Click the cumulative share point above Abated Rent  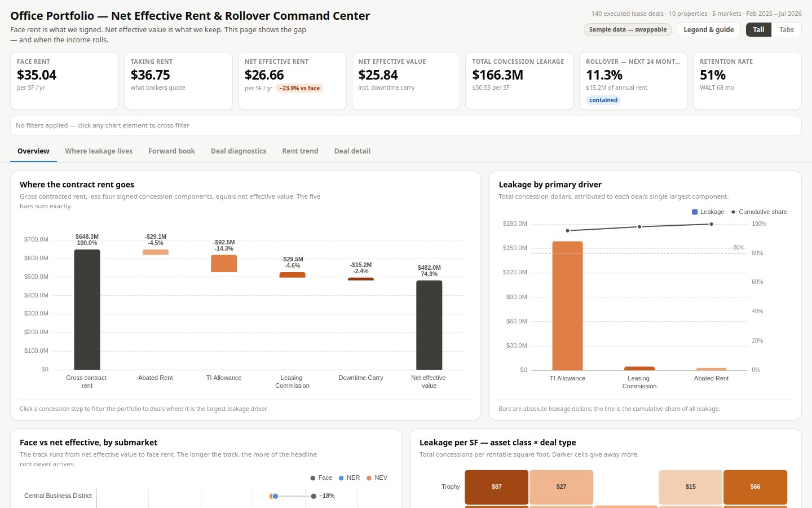coord(711,224)
